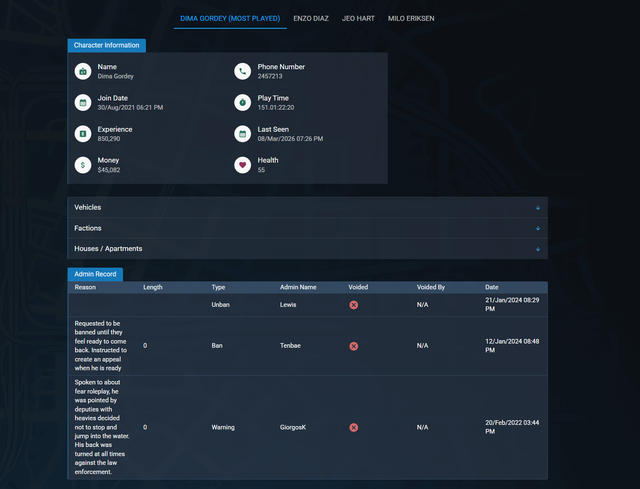Click the play time value 151:01:22:20
The height and width of the screenshot is (489, 640).
click(x=276, y=108)
